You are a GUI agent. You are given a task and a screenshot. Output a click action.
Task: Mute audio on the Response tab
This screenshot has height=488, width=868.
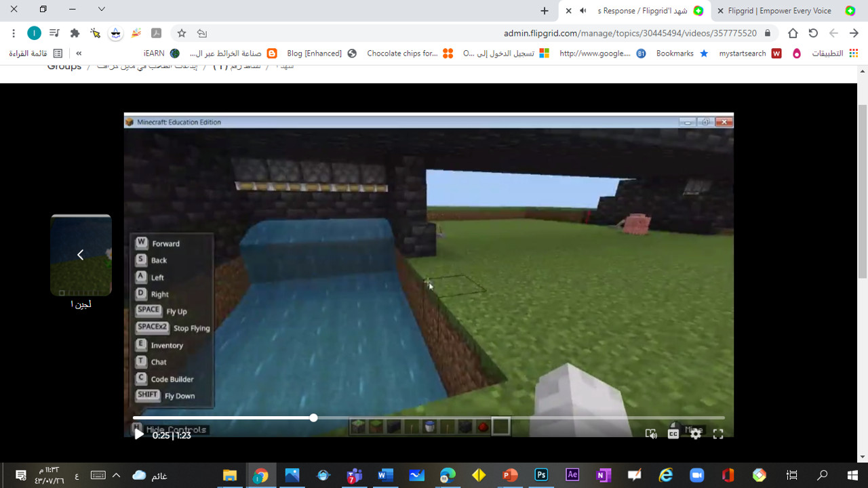pyautogui.click(x=583, y=10)
